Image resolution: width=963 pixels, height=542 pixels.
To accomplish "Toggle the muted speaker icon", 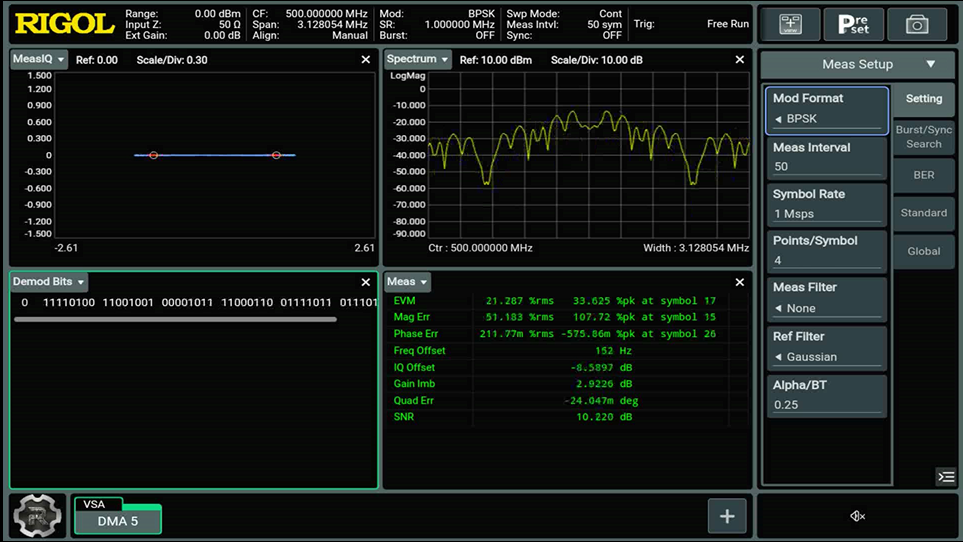I will 857,516.
